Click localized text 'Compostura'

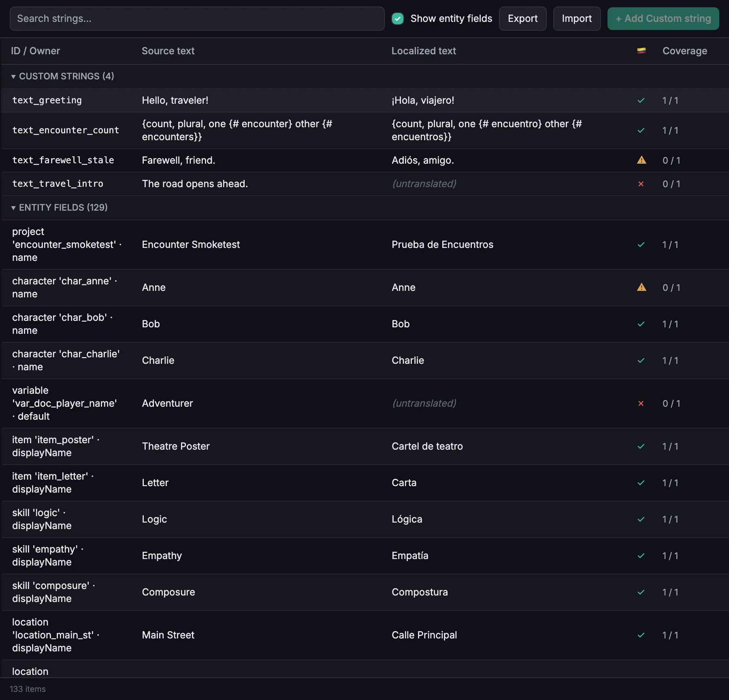[420, 592]
